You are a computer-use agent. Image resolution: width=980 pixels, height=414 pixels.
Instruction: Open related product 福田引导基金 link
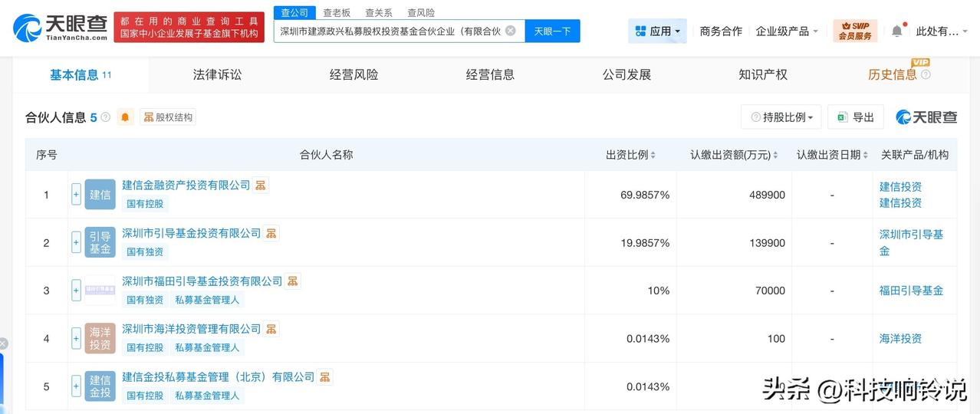(911, 291)
